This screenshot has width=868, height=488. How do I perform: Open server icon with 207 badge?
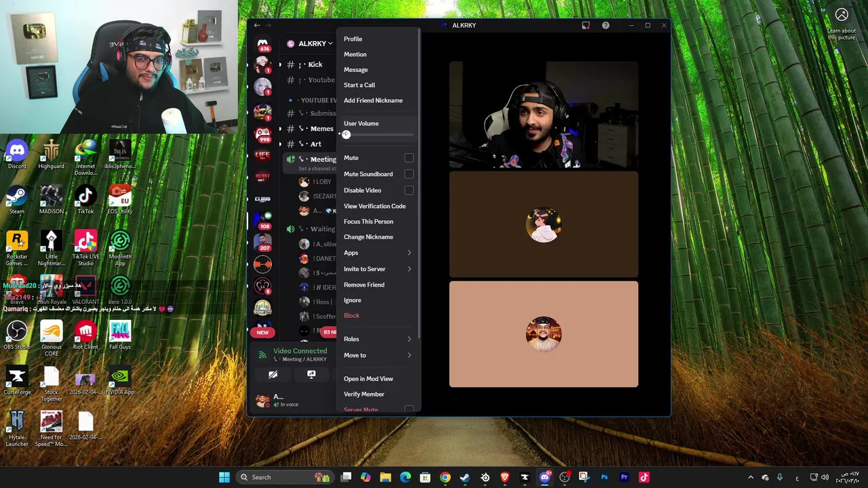[x=262, y=243]
